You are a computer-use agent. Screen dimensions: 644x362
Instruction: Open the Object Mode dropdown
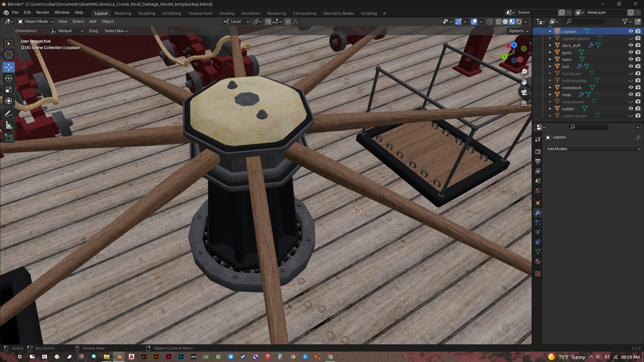pos(36,21)
